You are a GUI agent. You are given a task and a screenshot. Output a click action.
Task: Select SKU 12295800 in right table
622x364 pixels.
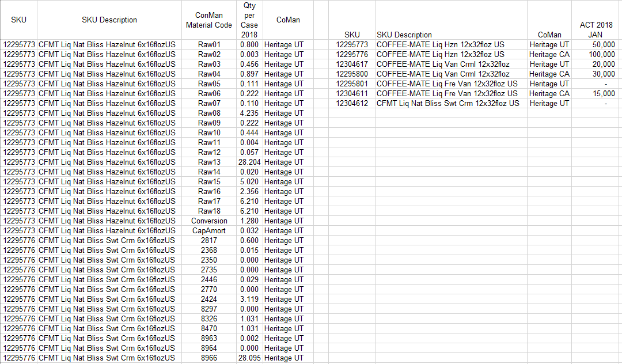click(x=352, y=74)
